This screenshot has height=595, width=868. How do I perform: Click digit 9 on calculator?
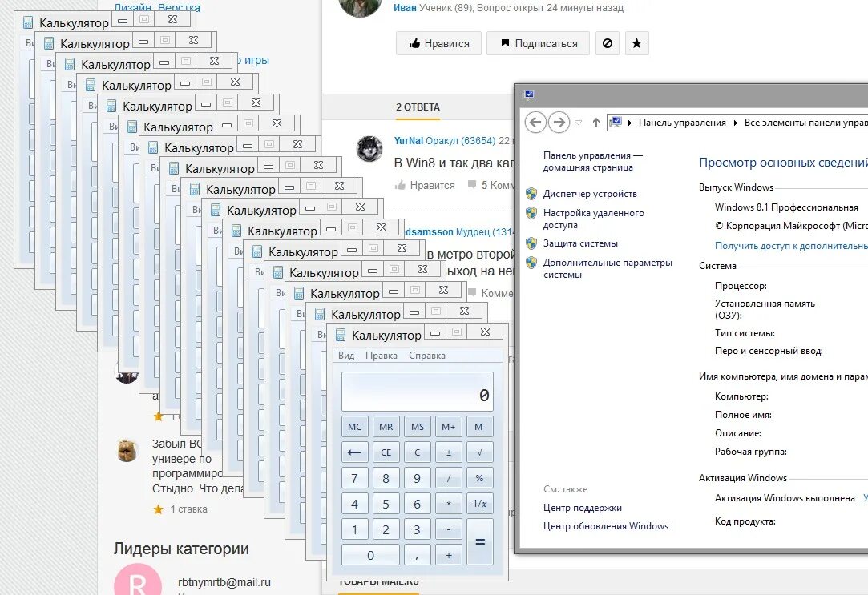[418, 478]
